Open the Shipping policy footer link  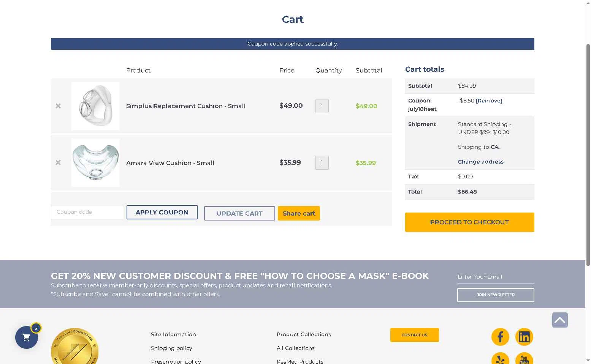point(171,348)
